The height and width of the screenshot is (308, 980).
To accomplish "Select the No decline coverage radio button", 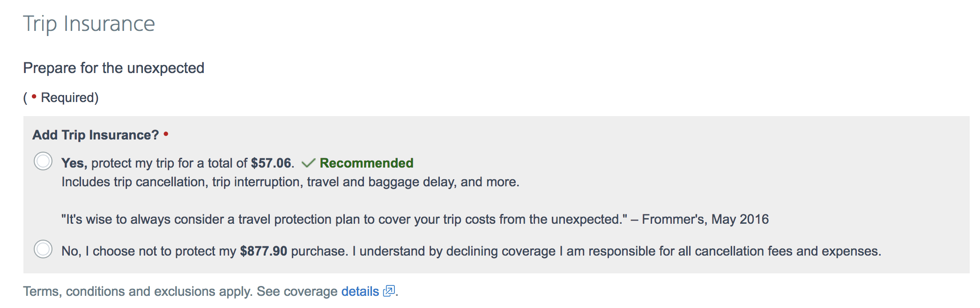I will [43, 249].
